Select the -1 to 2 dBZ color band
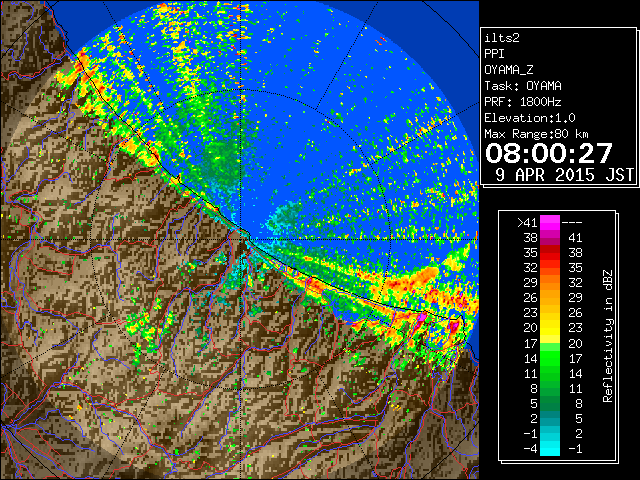Screen dimensions: 640x480 [550, 433]
